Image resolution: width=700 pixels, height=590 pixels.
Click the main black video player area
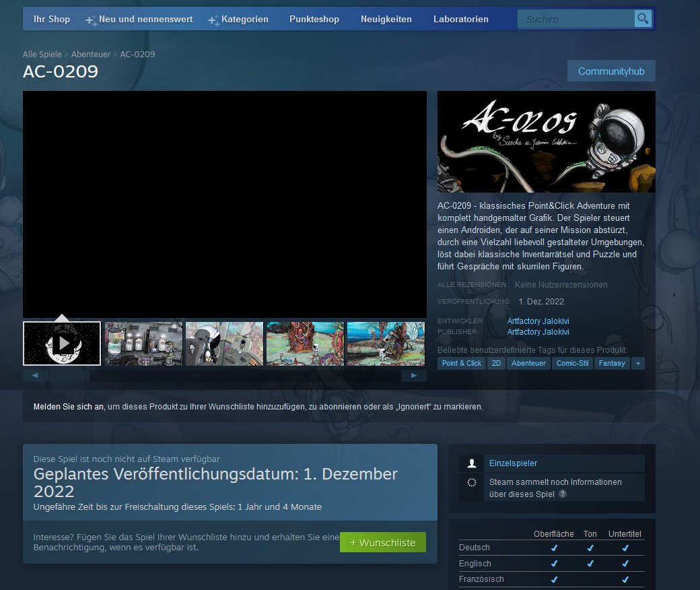(x=225, y=205)
